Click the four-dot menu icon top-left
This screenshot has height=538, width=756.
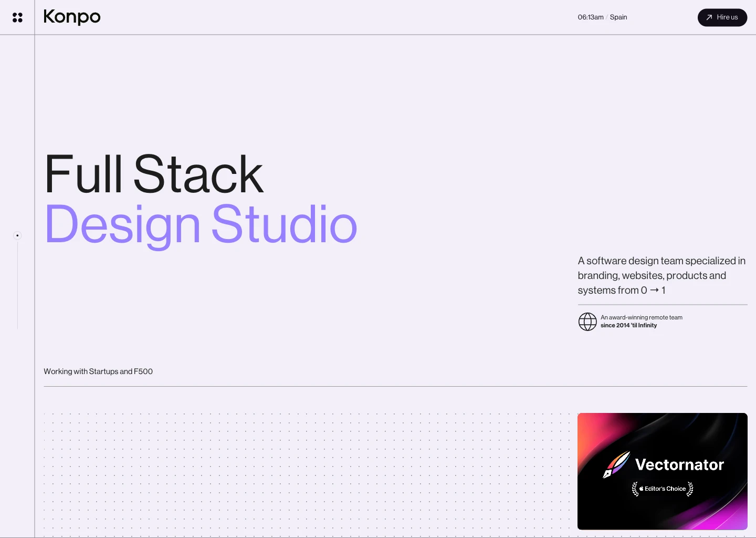(x=17, y=17)
